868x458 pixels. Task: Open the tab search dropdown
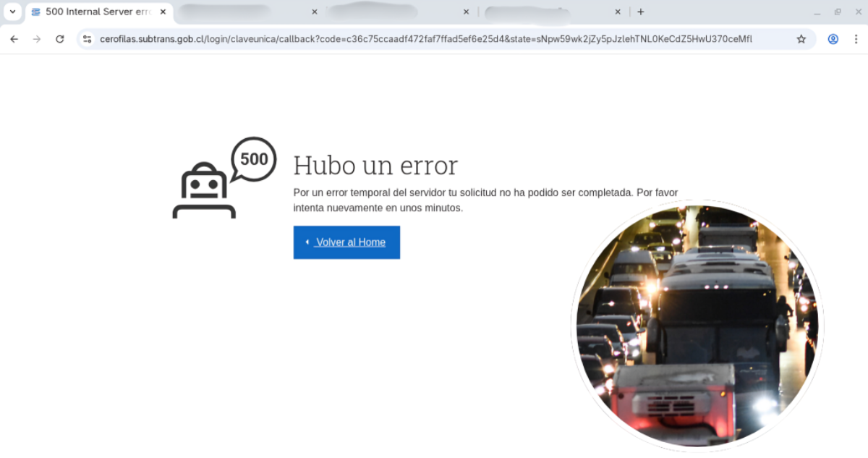coord(12,12)
